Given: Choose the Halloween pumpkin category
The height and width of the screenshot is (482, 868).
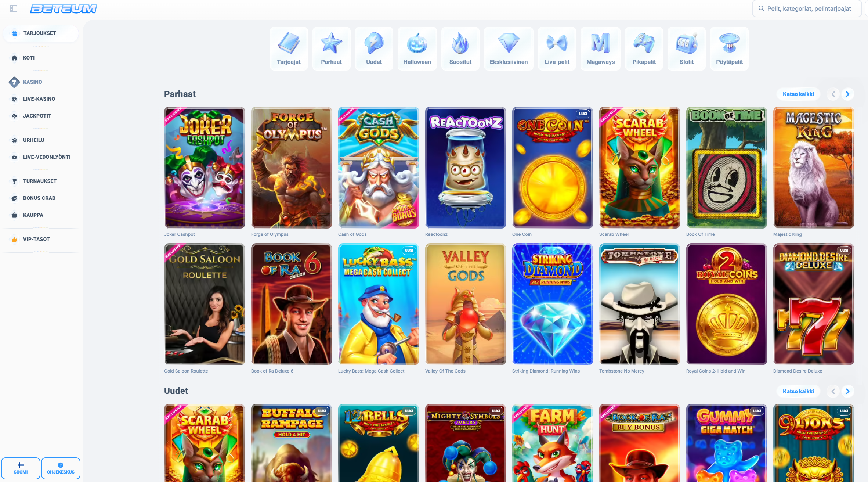Looking at the screenshot, I should (417, 48).
